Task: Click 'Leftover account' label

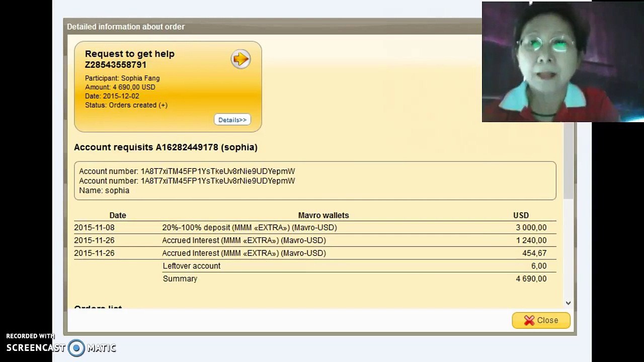Action: 192,266
